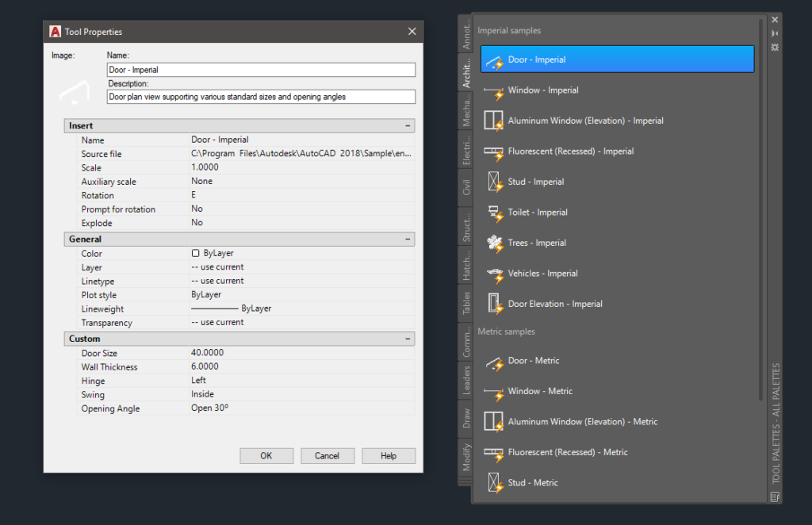Click the ByLayer color swatch
The width and height of the screenshot is (812, 525).
tap(196, 254)
